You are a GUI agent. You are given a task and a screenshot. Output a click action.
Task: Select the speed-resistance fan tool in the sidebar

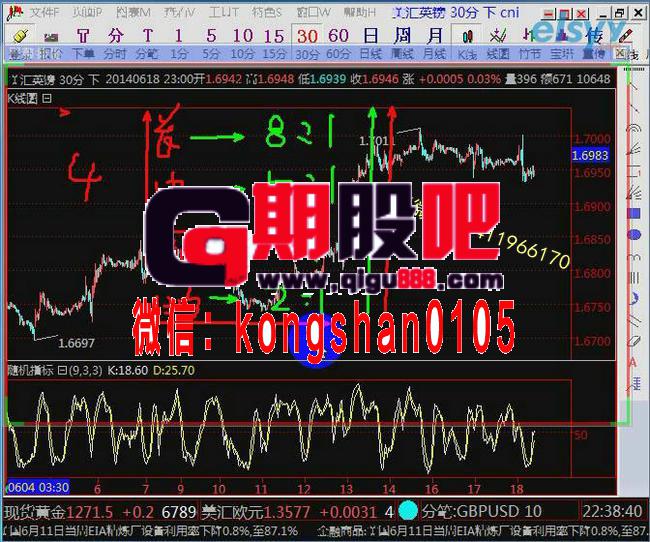pos(633,192)
